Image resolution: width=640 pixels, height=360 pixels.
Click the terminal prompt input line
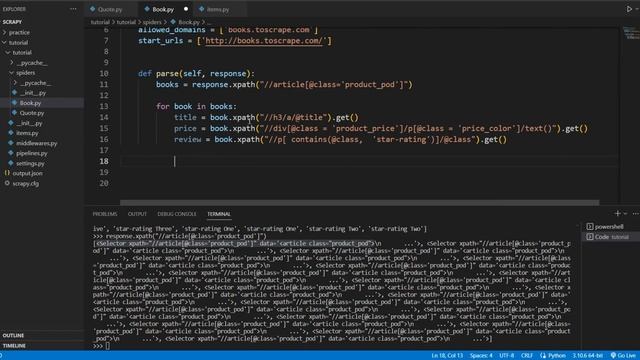[108, 346]
